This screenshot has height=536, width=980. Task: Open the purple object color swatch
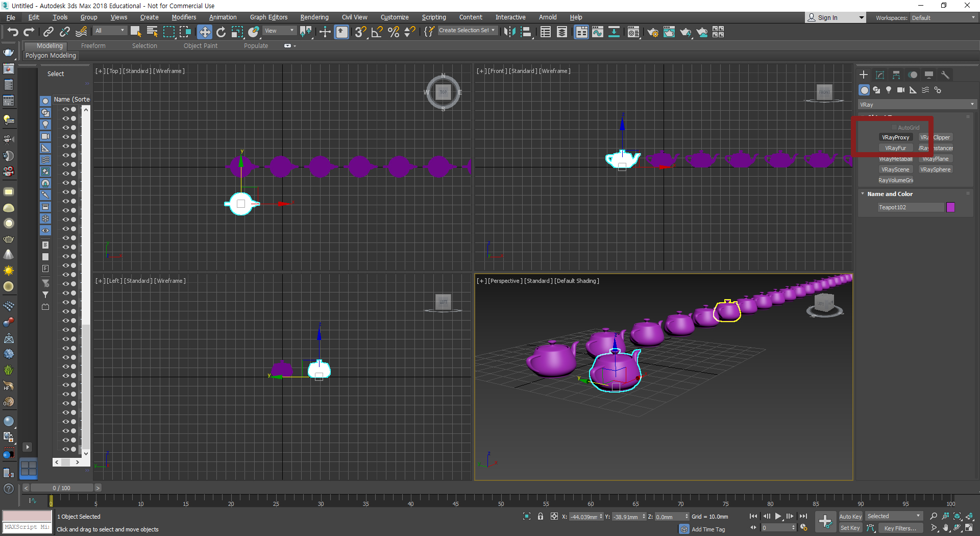950,207
